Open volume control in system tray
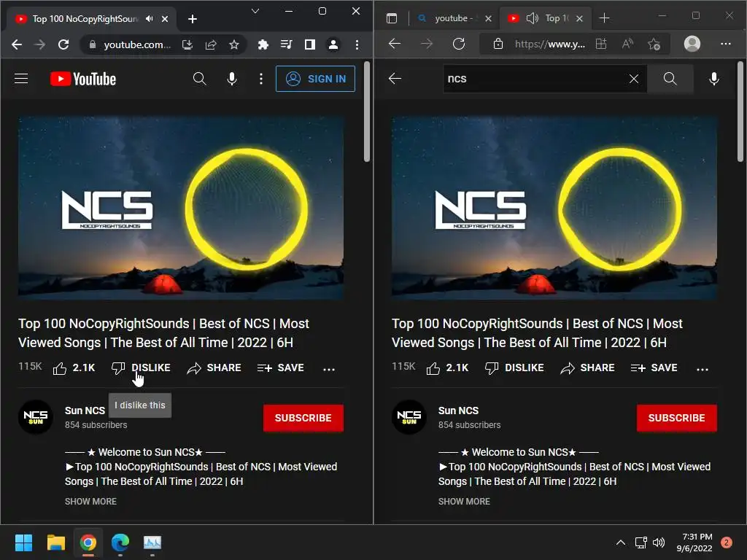This screenshot has height=560, width=747. 659,542
